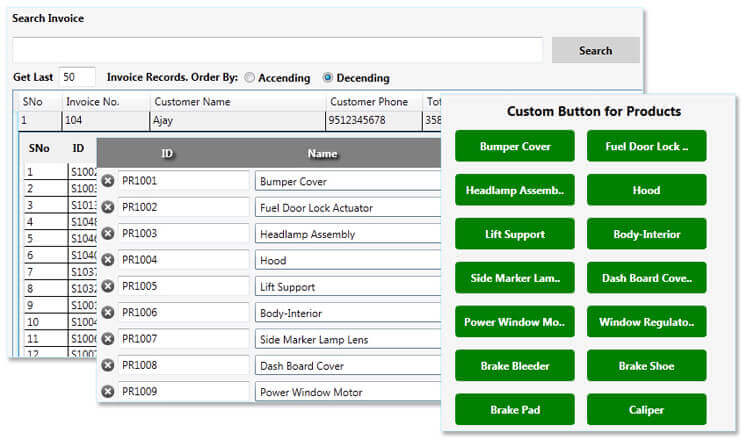Remove PR1007 with its circular X icon
Viewport: 747px width, 440px height.
point(108,339)
